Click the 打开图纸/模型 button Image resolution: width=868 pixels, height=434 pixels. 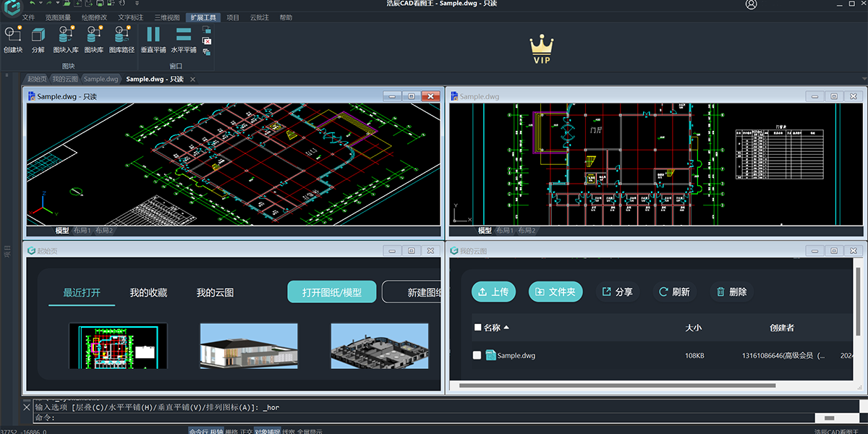tap(331, 292)
